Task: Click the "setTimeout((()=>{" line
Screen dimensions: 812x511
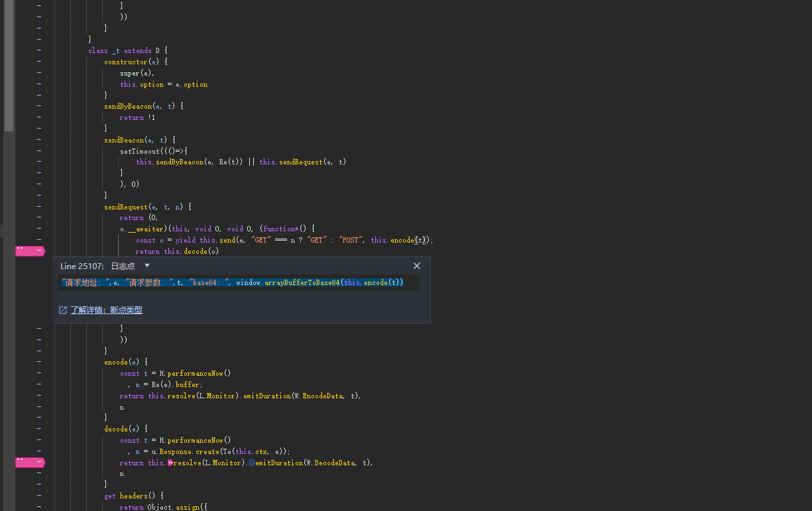Action: coord(154,151)
